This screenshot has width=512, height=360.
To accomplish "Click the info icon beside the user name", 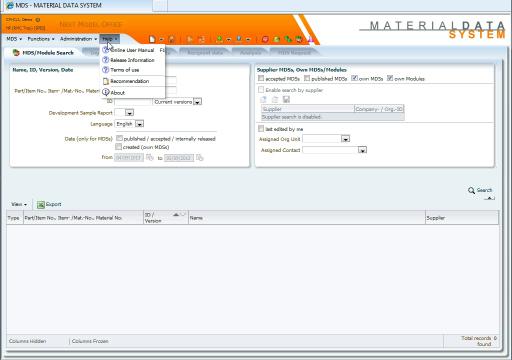I will pyautogui.click(x=38, y=20).
